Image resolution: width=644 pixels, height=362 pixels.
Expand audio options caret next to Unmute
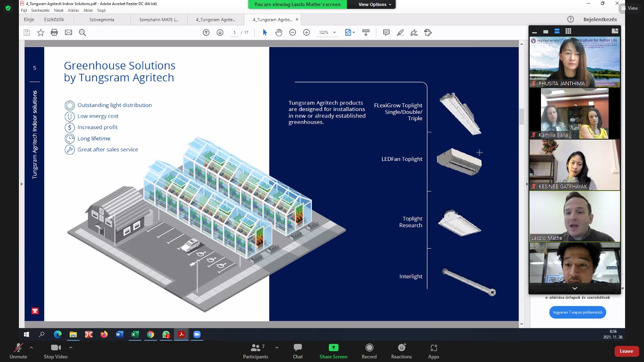31,348
